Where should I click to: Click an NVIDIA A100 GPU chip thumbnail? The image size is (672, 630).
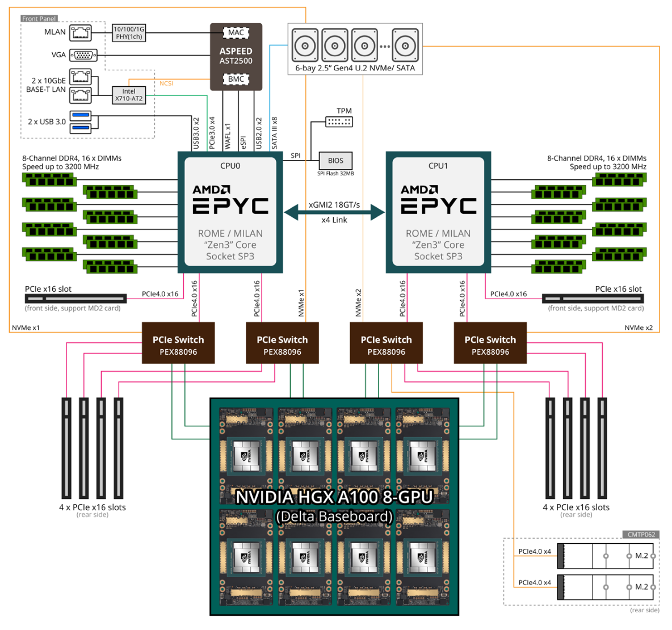246,455
